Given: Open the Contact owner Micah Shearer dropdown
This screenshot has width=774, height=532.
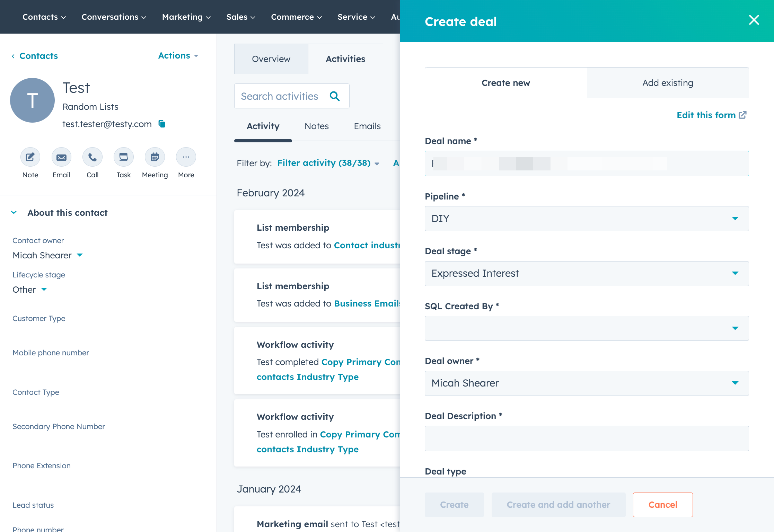Looking at the screenshot, I should tap(48, 255).
